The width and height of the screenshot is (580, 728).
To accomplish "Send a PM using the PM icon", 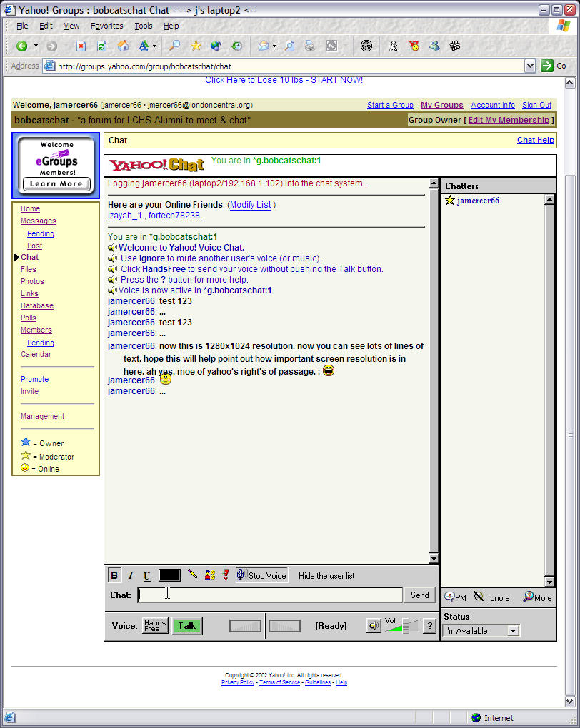I will click(x=449, y=597).
